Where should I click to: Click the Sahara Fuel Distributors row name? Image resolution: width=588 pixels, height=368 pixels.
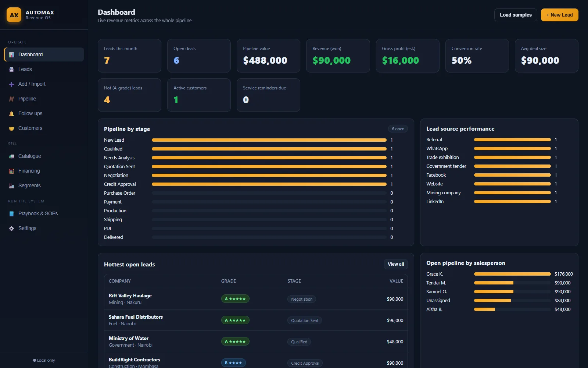136,317
